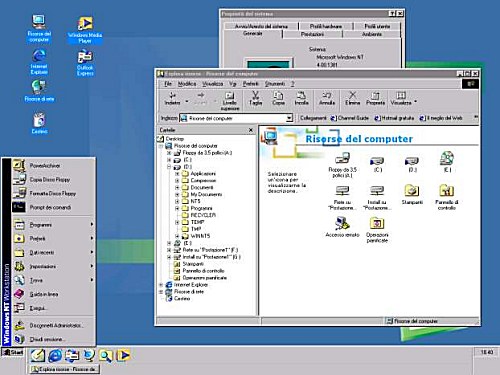Click taskbar clock
The width and height of the screenshot is (500, 375).
coord(486,352)
